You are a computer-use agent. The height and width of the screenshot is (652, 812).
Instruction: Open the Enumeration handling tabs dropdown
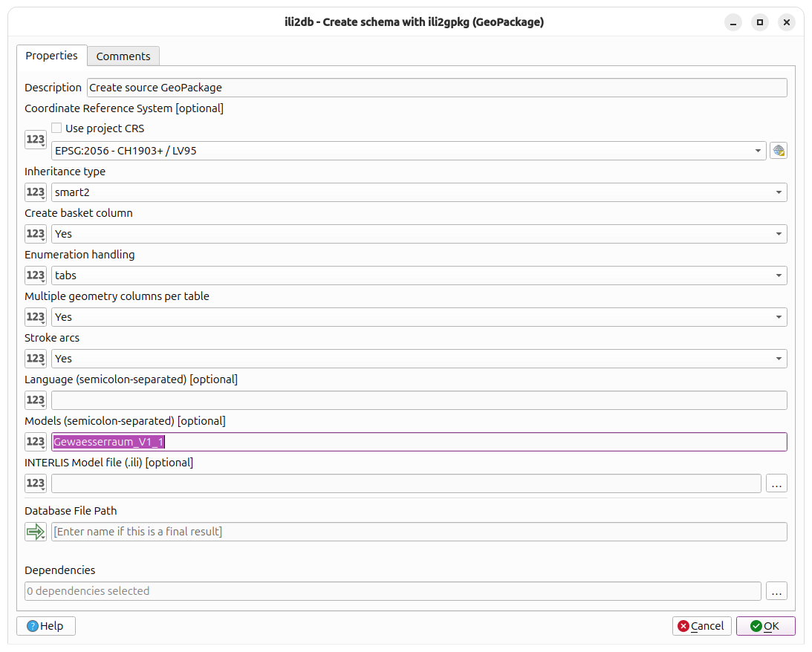(x=419, y=276)
